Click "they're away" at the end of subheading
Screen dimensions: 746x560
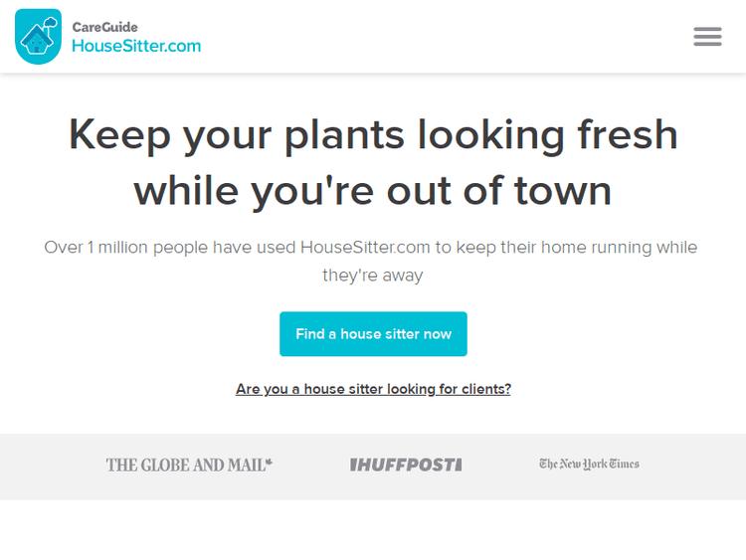(373, 276)
